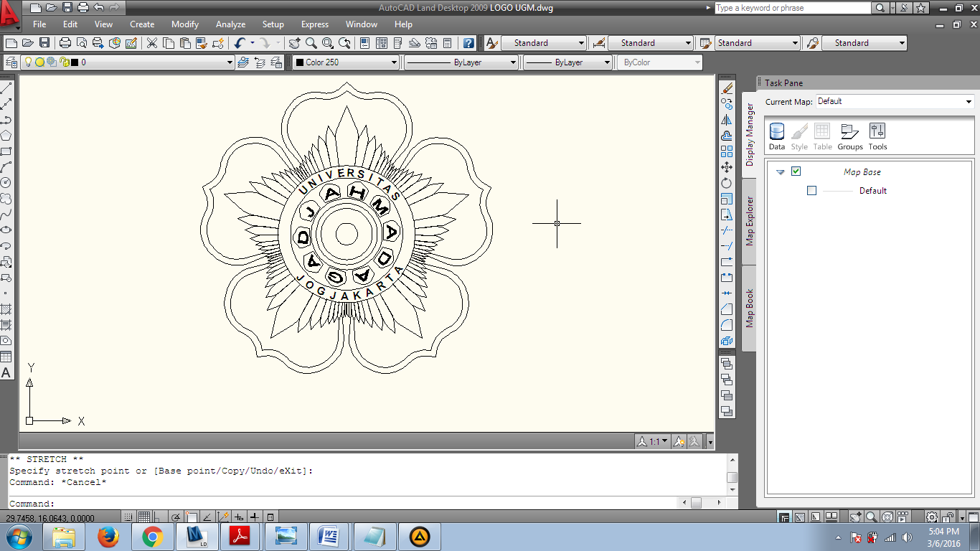This screenshot has height=551, width=980.
Task: Select the Polyline draw tool
Action: tap(6, 120)
